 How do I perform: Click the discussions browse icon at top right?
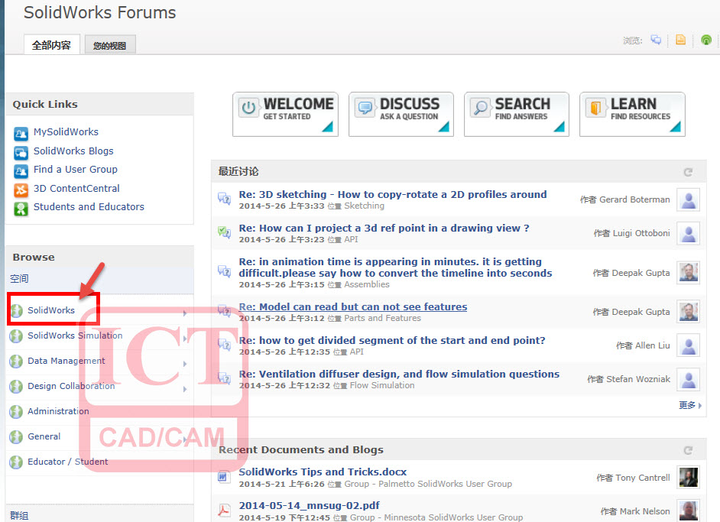tap(656, 40)
